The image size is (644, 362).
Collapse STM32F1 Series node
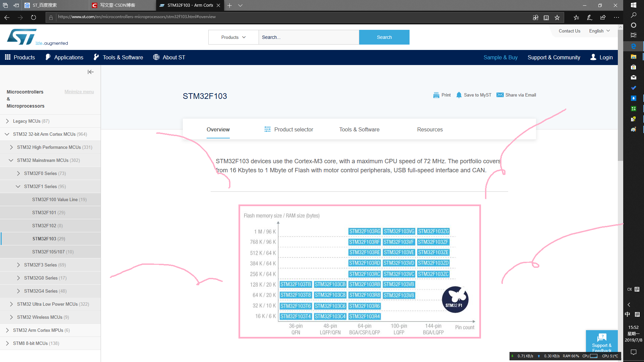[18, 186]
